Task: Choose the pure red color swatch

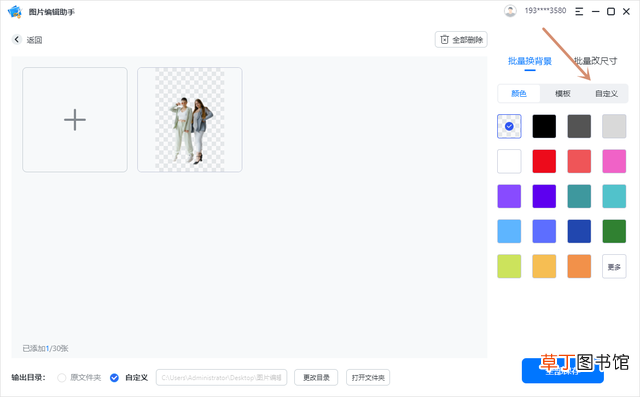Action: click(544, 161)
